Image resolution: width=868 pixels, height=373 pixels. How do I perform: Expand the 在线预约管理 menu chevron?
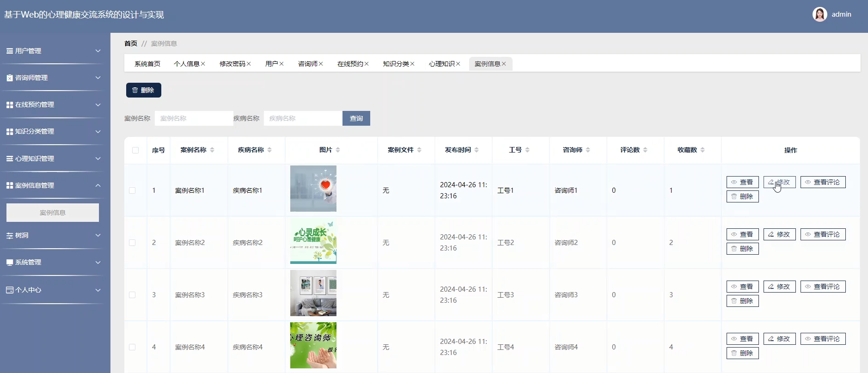pos(98,105)
